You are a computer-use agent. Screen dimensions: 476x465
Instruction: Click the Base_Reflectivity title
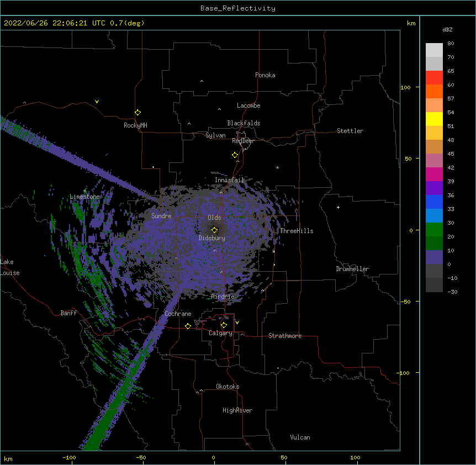point(238,8)
